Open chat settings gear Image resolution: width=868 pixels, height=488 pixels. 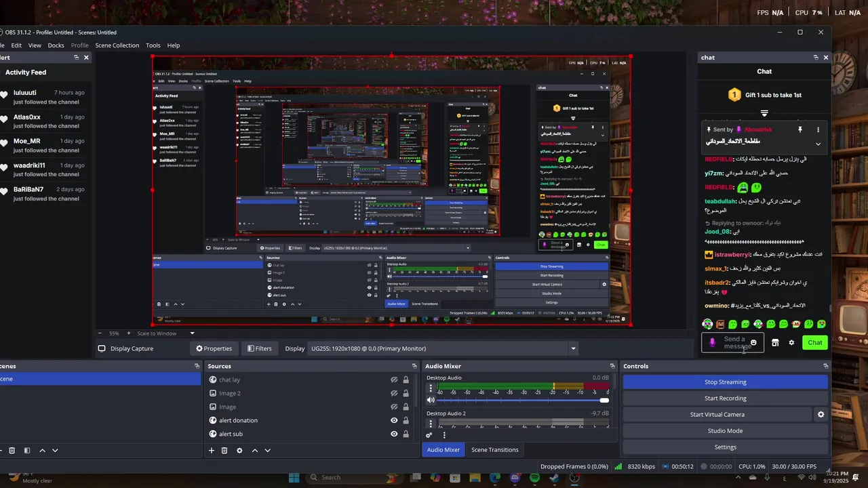coord(791,343)
